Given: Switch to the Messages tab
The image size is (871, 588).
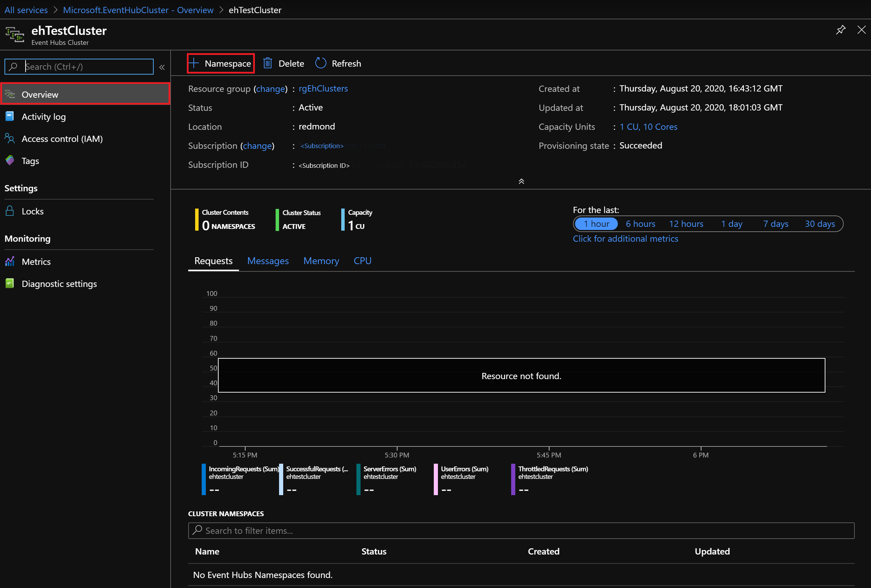Looking at the screenshot, I should click(x=268, y=260).
